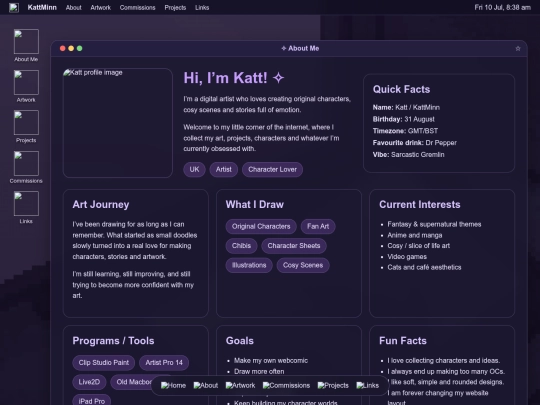This screenshot has width=540, height=405.
Task: Click 'I love collecting characters and ideas' fact
Action: tap(444, 361)
